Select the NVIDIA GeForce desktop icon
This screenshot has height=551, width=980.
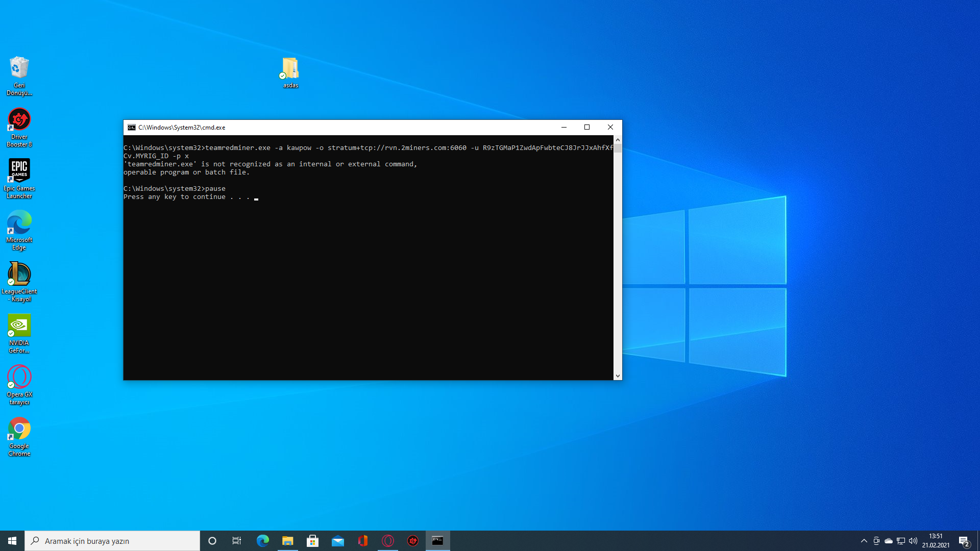(19, 334)
